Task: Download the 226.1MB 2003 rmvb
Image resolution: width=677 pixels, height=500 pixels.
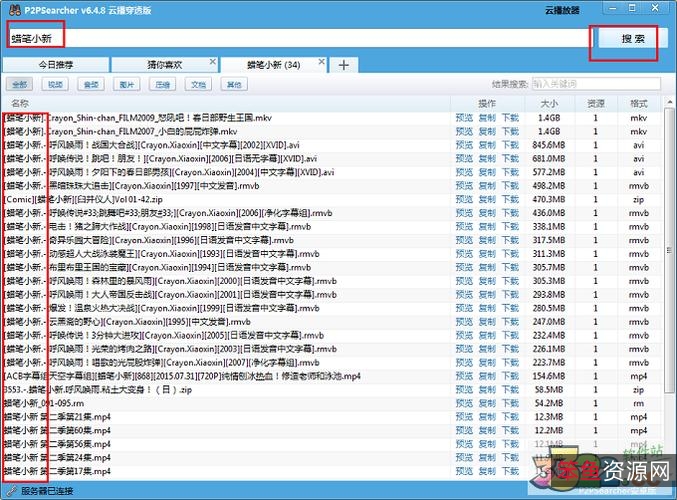Action: click(510, 349)
